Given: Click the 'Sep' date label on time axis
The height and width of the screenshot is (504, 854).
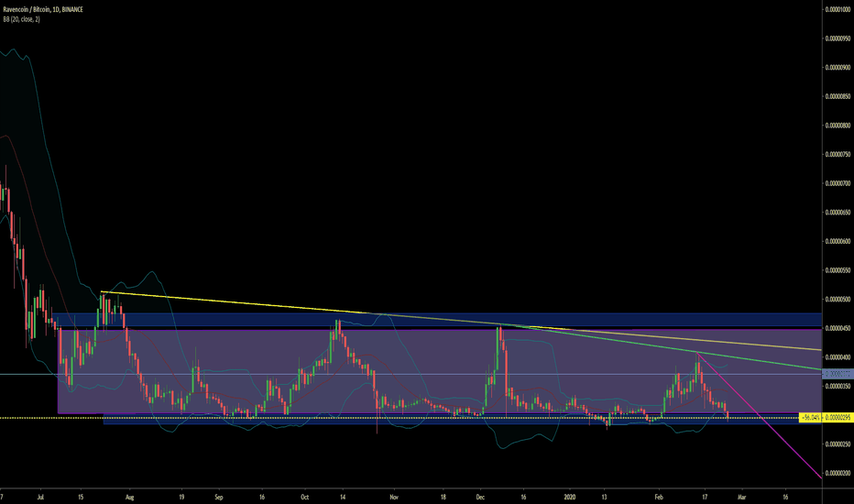Looking at the screenshot, I should (219, 497).
